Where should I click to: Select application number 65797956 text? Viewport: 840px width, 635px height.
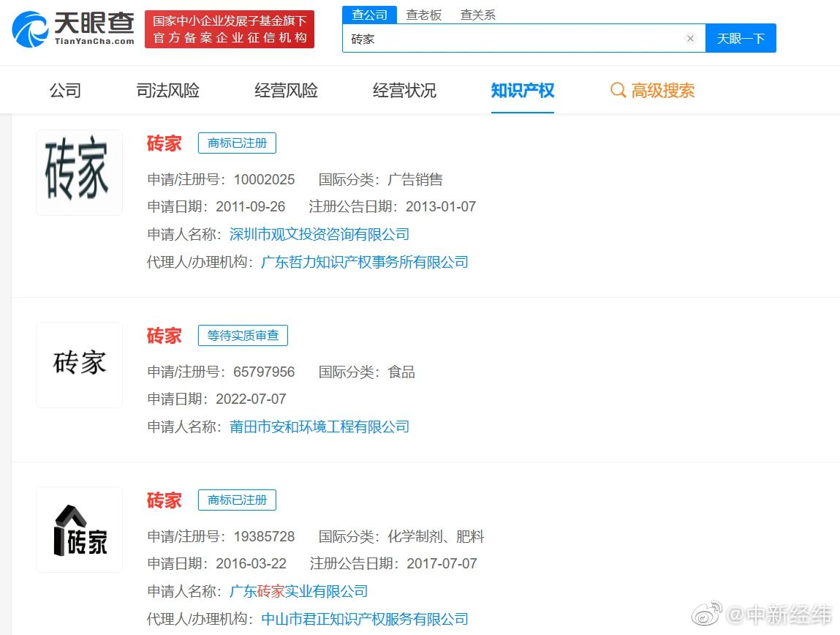tap(264, 372)
